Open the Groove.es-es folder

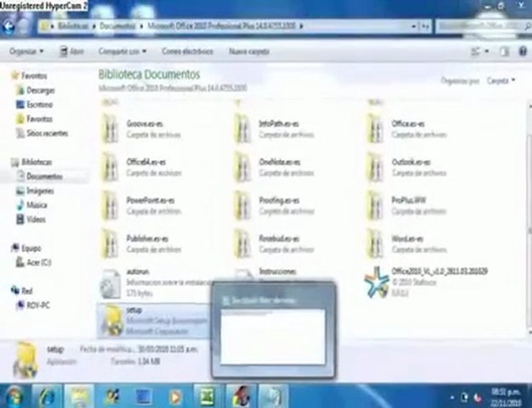141,129
